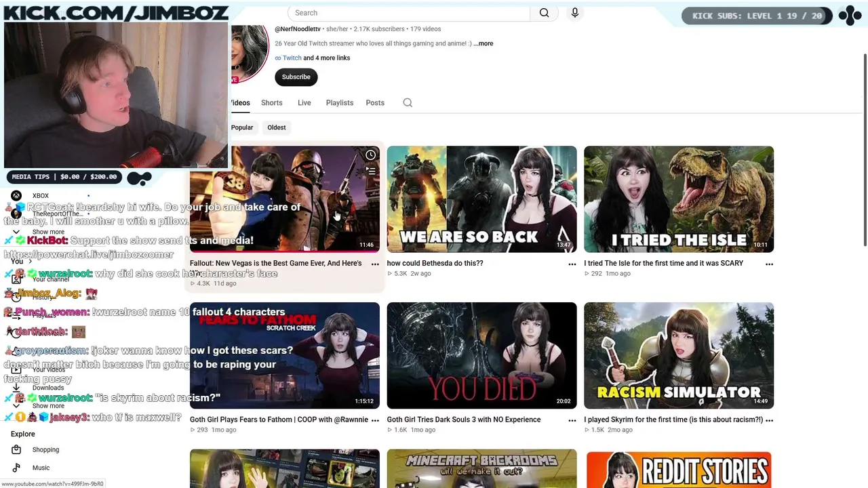Image resolution: width=868 pixels, height=488 pixels.
Task: Add Fallout New Vegas video to queue
Action: click(x=370, y=171)
